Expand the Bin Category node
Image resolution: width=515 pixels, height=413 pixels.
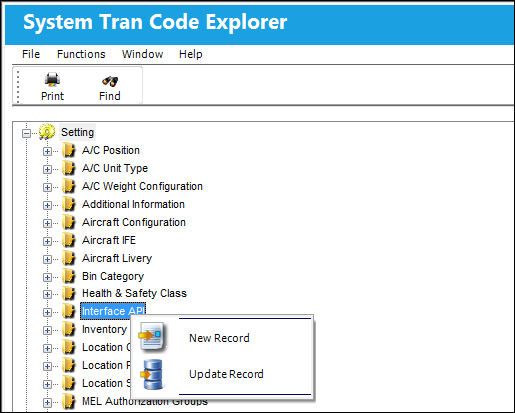tap(47, 277)
